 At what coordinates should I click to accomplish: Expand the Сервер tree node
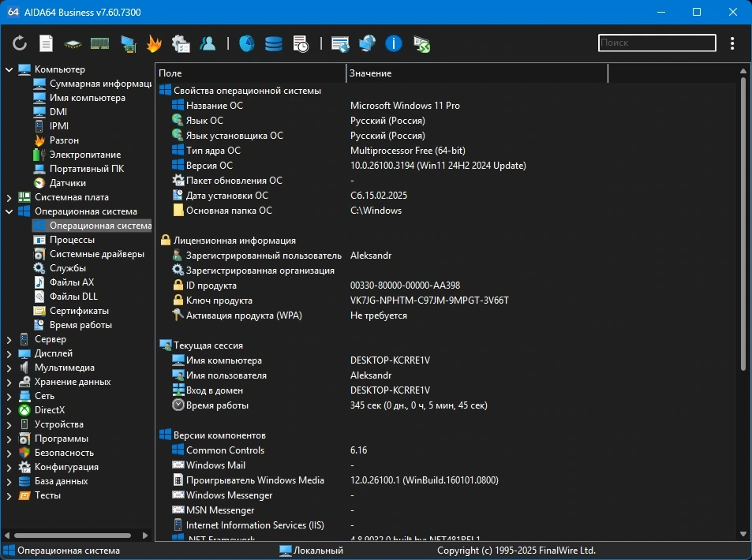pyautogui.click(x=9, y=339)
